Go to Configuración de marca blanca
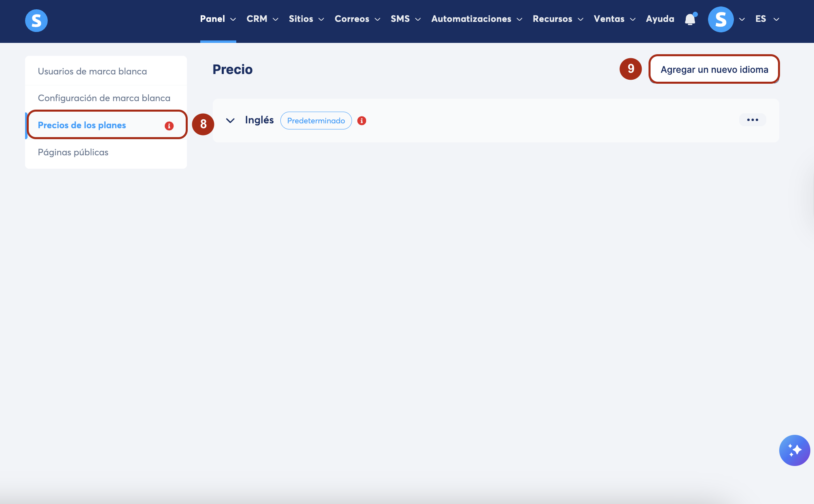 [104, 98]
